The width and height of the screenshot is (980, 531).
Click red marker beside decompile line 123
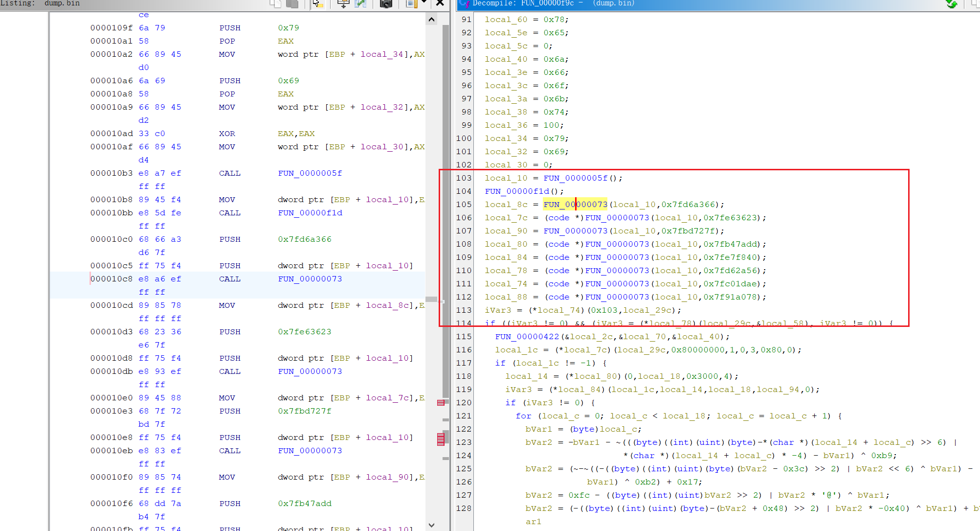(441, 439)
